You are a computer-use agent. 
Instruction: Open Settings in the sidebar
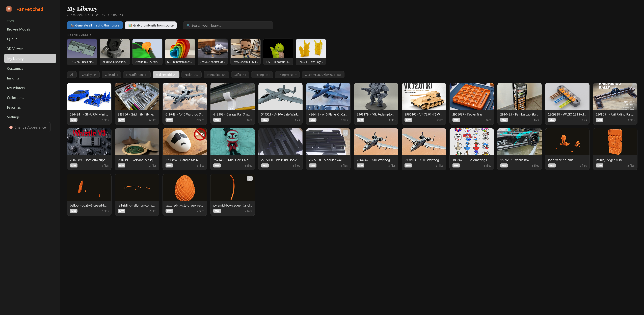pos(30,117)
